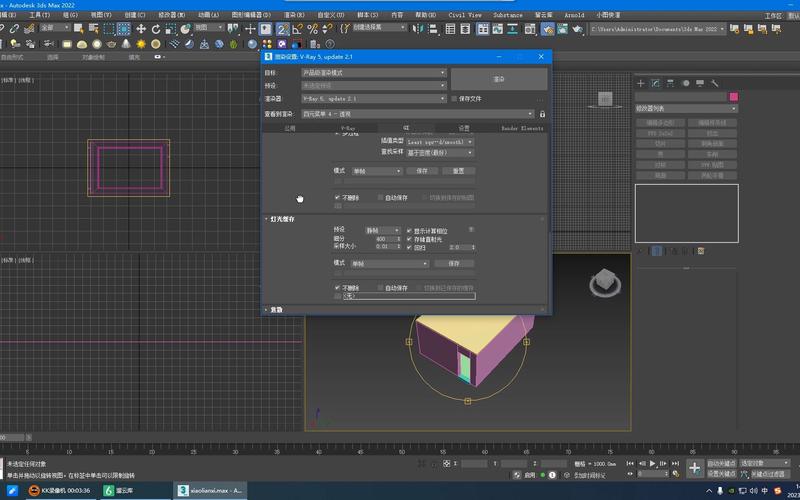The width and height of the screenshot is (800, 500).
Task: Open the Utilities wrench panel icon
Action: click(716, 83)
